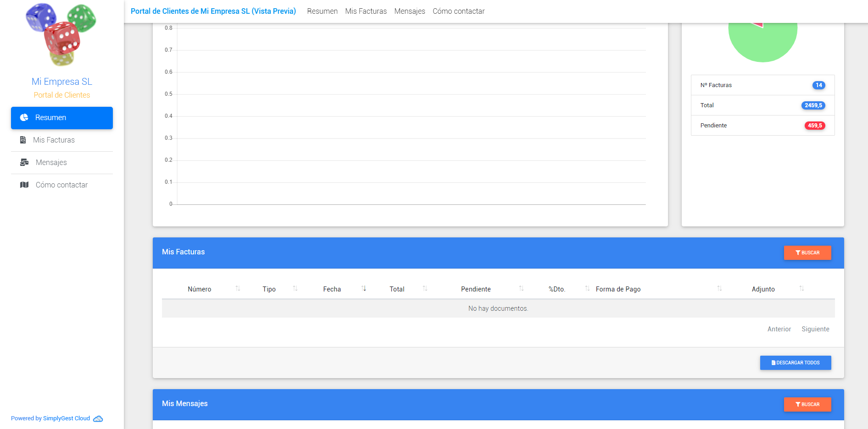868x429 pixels.
Task: Click the Cómo contactar map icon
Action: (23, 185)
